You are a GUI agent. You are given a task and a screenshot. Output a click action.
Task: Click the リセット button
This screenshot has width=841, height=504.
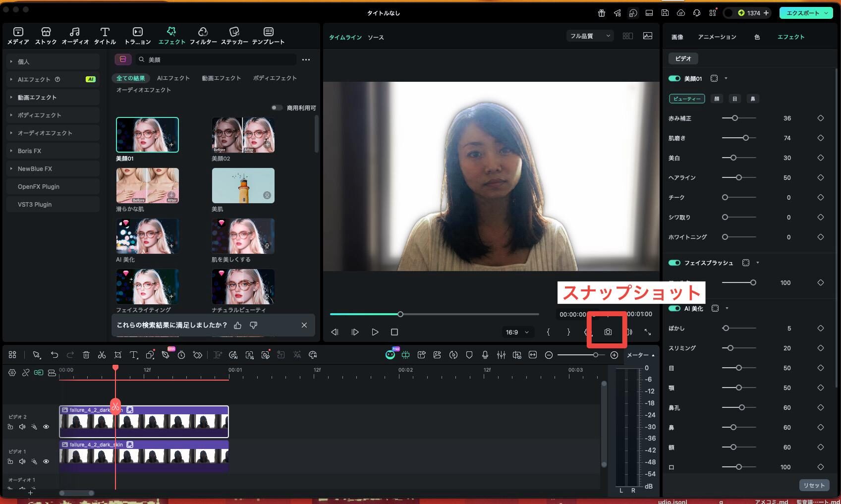point(814,485)
